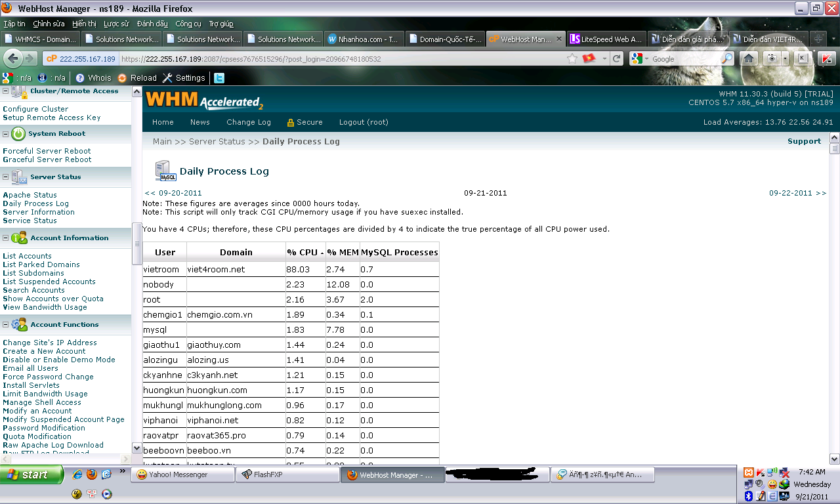The image size is (840, 504).
Task: Click the URL address bar field
Action: 342,58
